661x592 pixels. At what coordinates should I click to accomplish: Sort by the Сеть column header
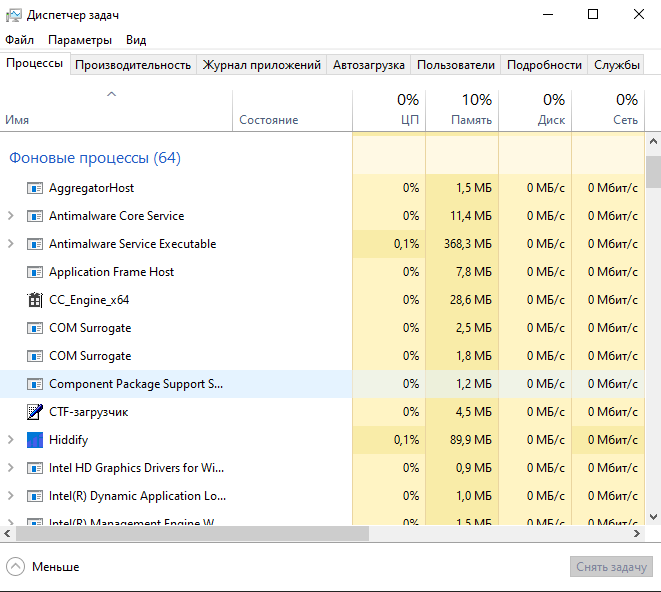[608, 110]
